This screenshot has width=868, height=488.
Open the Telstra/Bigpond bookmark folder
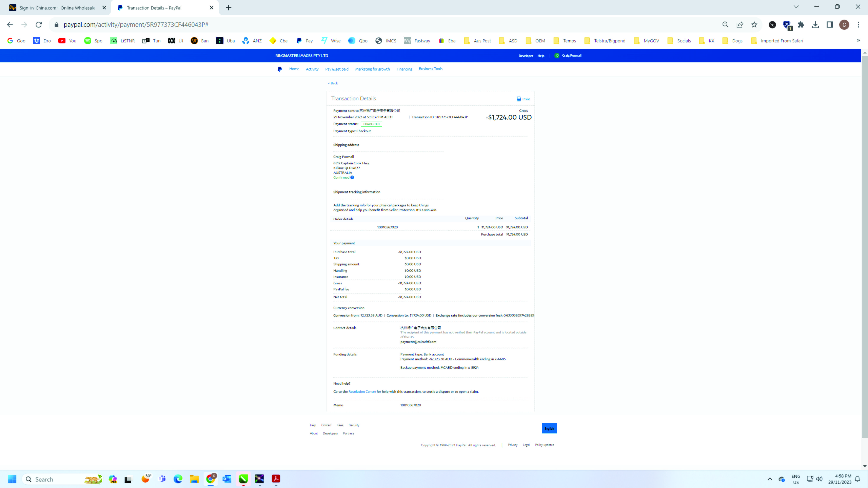click(605, 41)
